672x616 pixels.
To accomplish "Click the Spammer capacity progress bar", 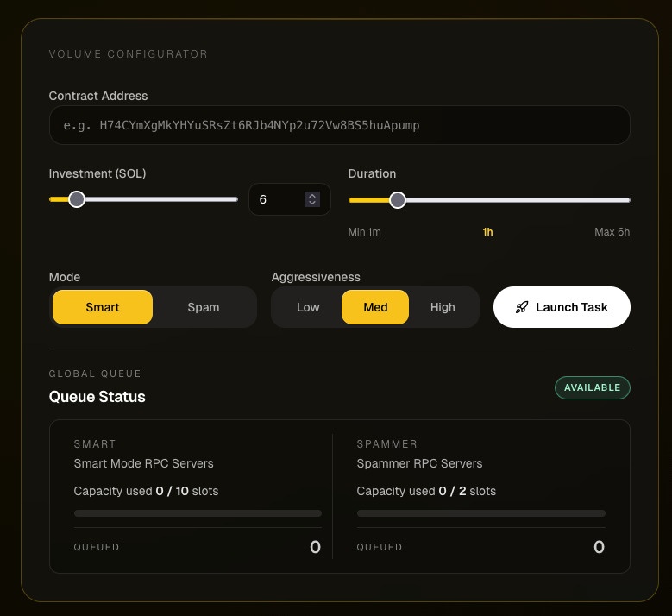I will click(480, 513).
